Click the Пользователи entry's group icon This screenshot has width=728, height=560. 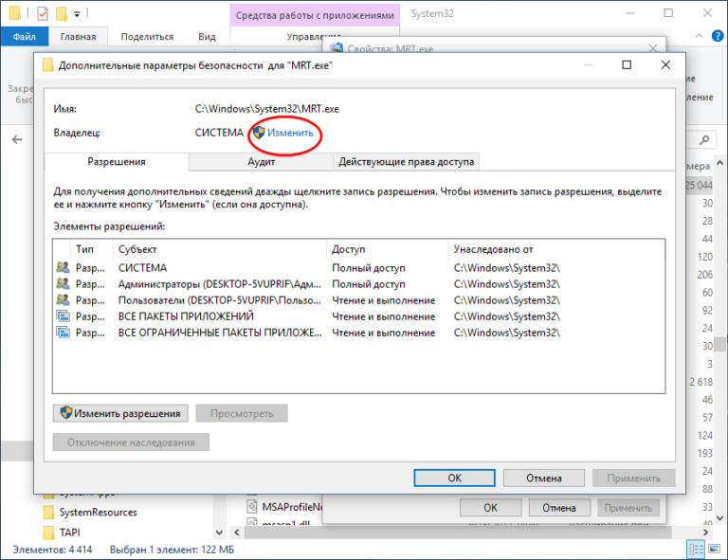pyautogui.click(x=64, y=300)
